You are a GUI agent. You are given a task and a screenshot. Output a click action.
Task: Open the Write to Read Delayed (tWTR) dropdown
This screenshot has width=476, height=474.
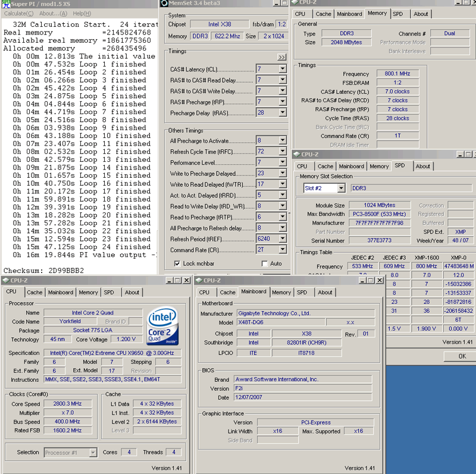pyautogui.click(x=283, y=184)
